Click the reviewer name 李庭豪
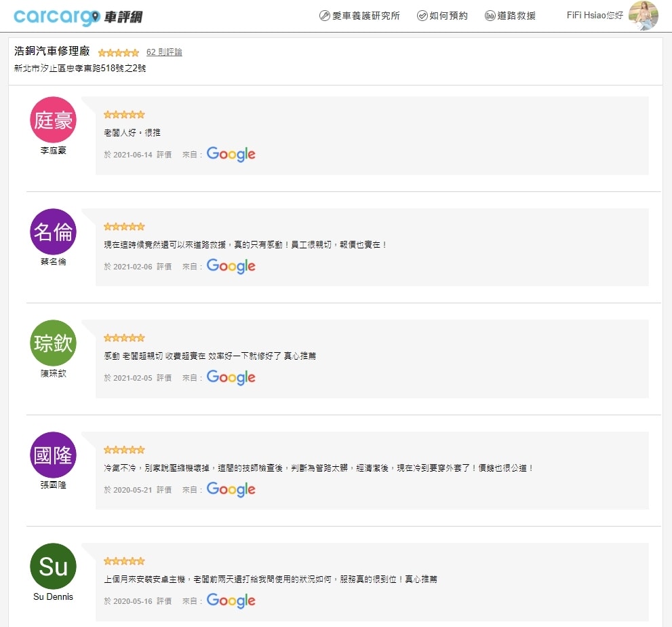The height and width of the screenshot is (627, 672). coord(54,151)
